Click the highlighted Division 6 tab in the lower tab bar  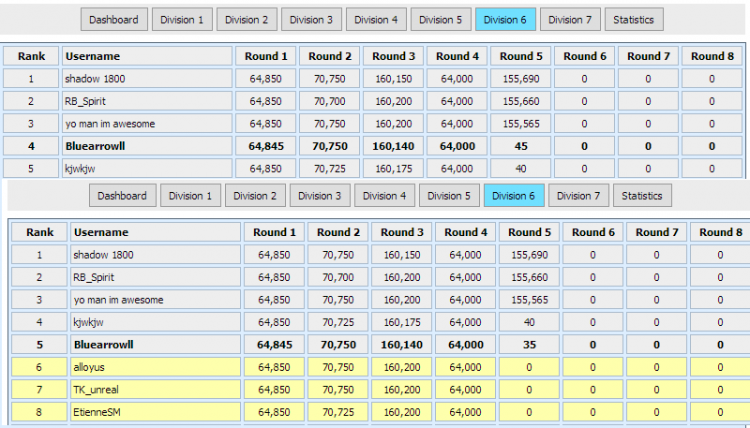coord(513,195)
